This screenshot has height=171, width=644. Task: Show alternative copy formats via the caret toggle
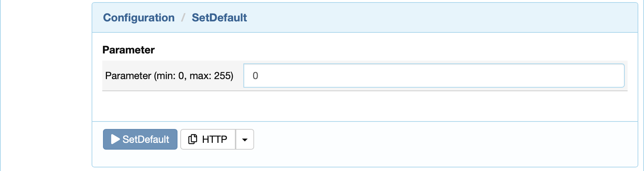tap(245, 139)
